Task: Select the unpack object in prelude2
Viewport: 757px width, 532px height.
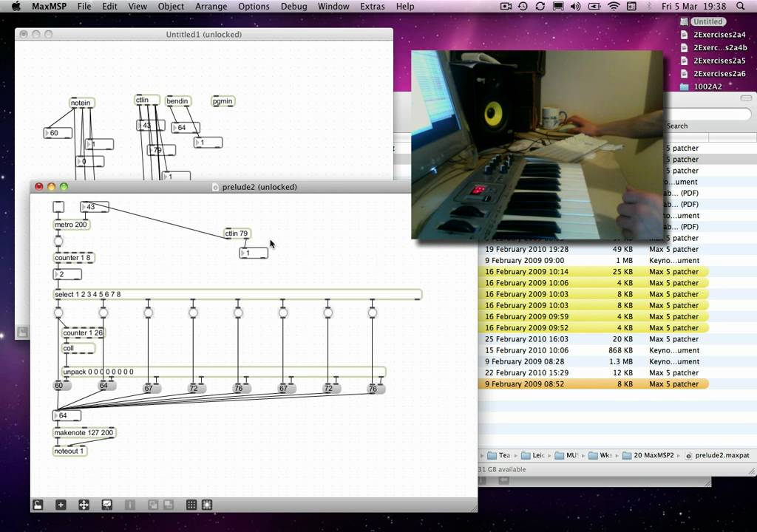Action: coord(223,372)
